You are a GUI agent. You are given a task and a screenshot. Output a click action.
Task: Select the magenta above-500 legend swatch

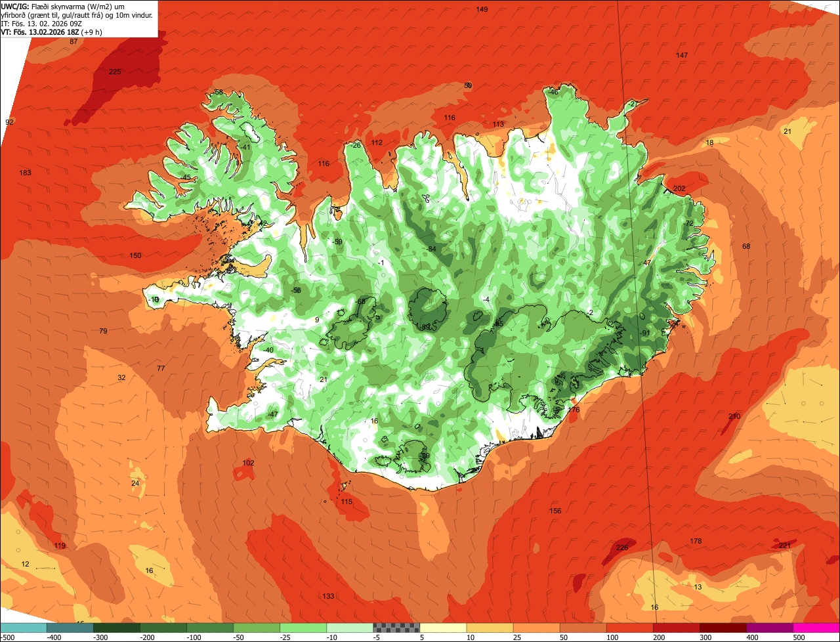pyautogui.click(x=816, y=628)
